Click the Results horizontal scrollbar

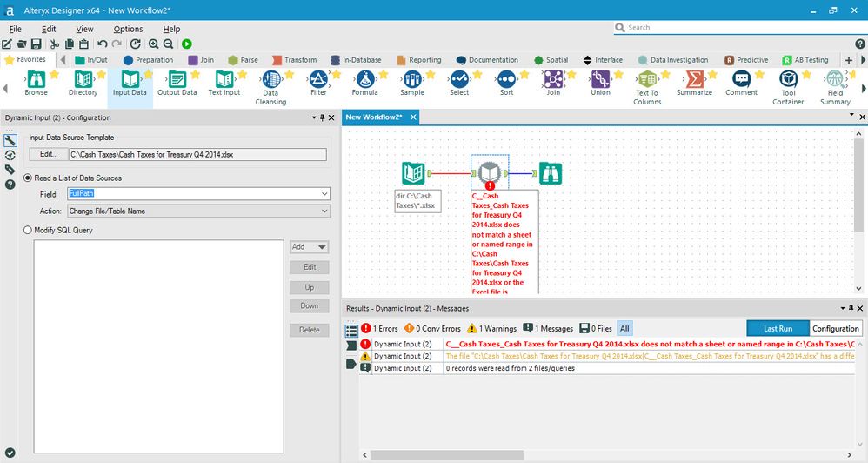click(x=447, y=454)
